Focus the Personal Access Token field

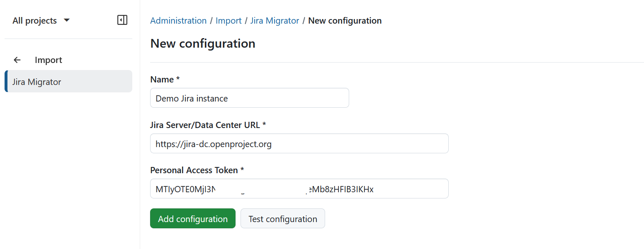tap(299, 189)
